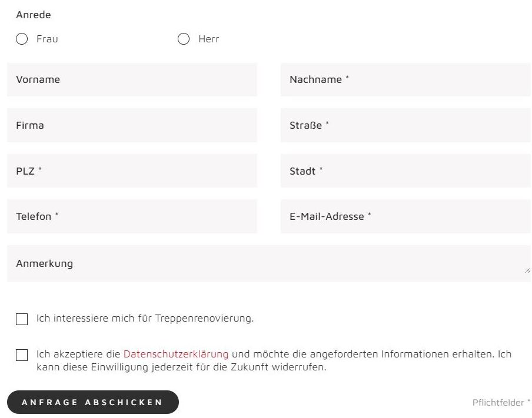Click the Herr label text
The width and height of the screenshot is (532, 418).
click(208, 39)
